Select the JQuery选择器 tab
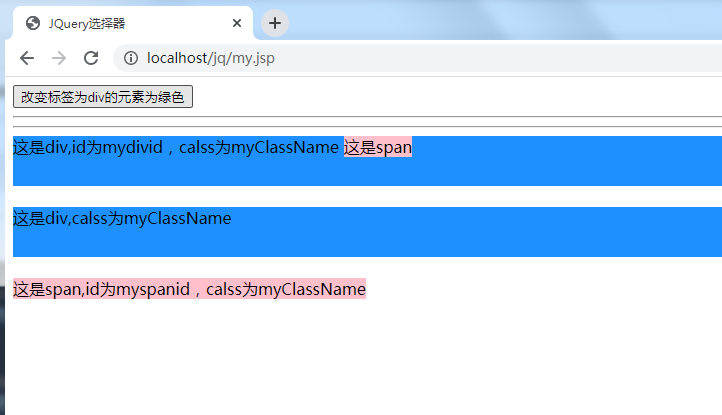The height and width of the screenshot is (415, 722). point(133,23)
